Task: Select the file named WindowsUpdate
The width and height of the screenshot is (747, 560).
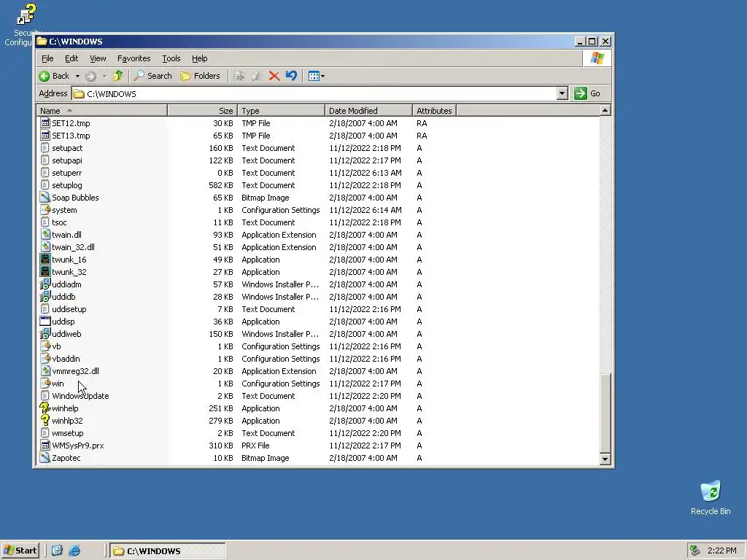Action: [80, 396]
